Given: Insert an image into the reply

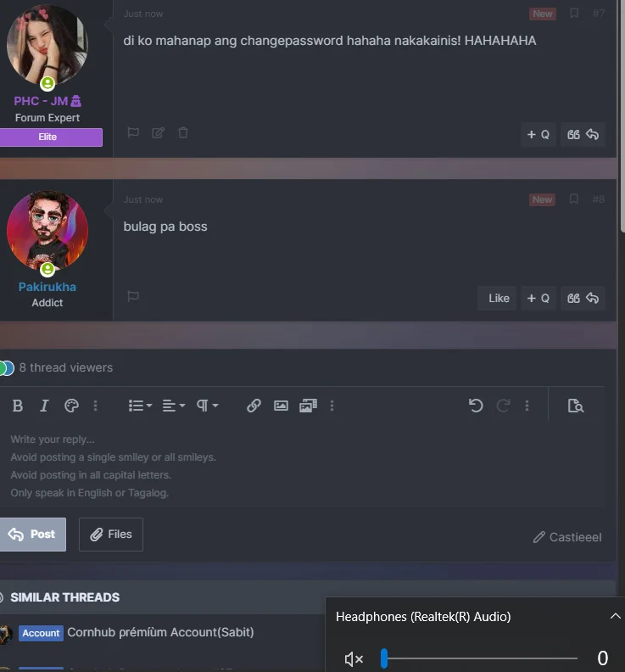Looking at the screenshot, I should pos(281,406).
